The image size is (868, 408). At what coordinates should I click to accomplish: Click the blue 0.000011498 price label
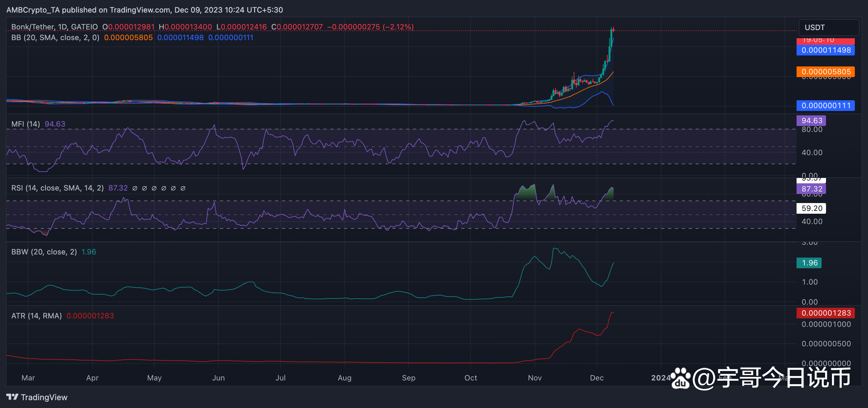(x=826, y=50)
